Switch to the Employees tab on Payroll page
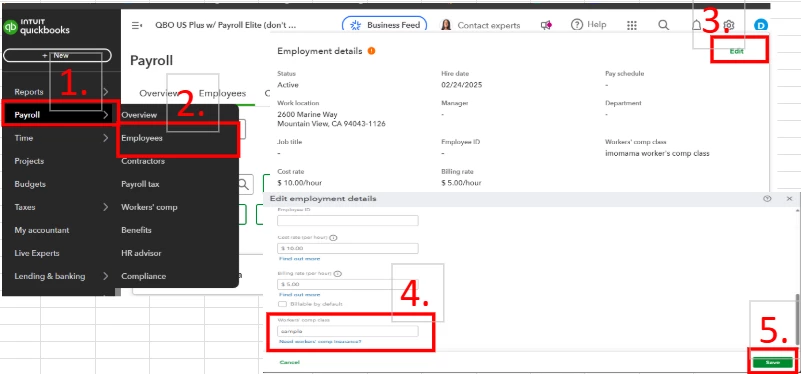The width and height of the screenshot is (801, 374). click(x=222, y=94)
